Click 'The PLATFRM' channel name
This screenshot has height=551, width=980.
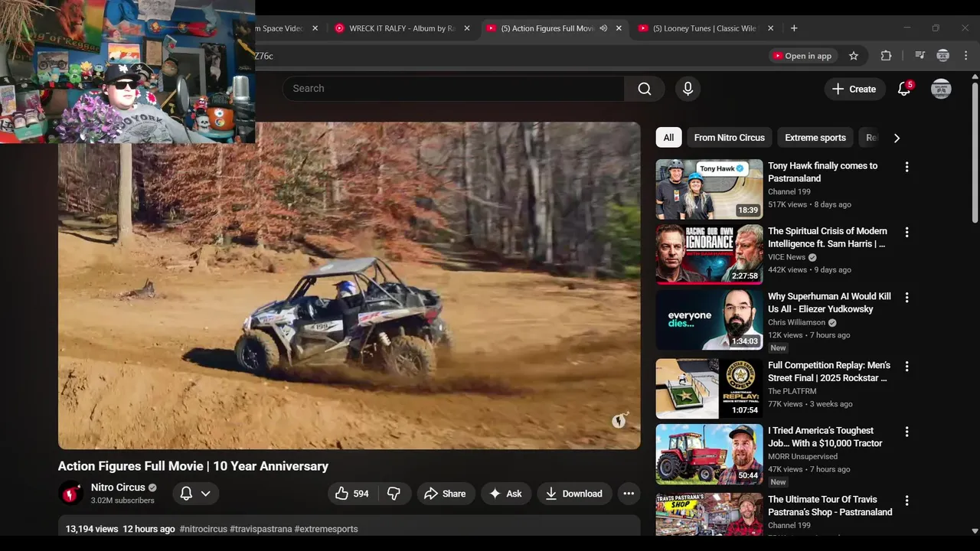(792, 392)
